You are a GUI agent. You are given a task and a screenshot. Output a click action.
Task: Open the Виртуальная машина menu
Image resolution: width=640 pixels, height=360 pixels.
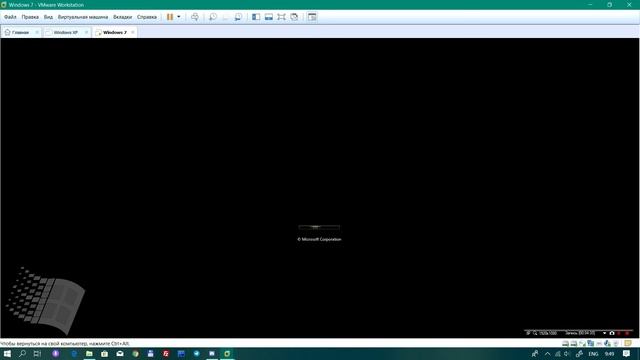[83, 17]
